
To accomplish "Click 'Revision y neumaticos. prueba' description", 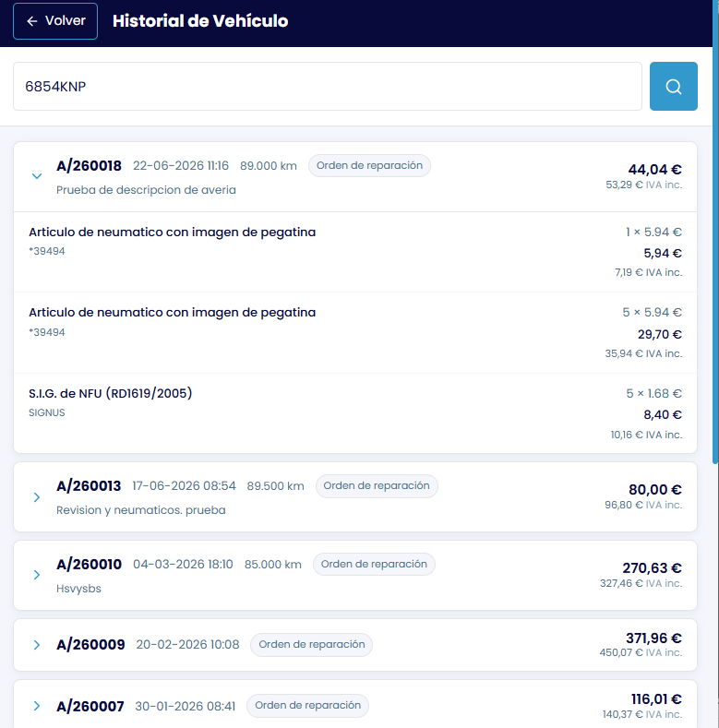I will pos(140,510).
